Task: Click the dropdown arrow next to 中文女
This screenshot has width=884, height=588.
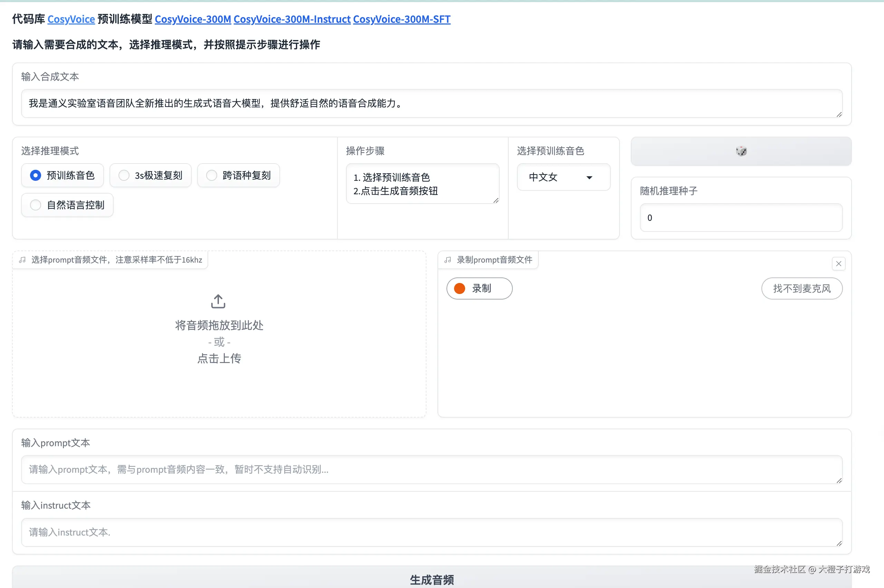Action: tap(589, 177)
